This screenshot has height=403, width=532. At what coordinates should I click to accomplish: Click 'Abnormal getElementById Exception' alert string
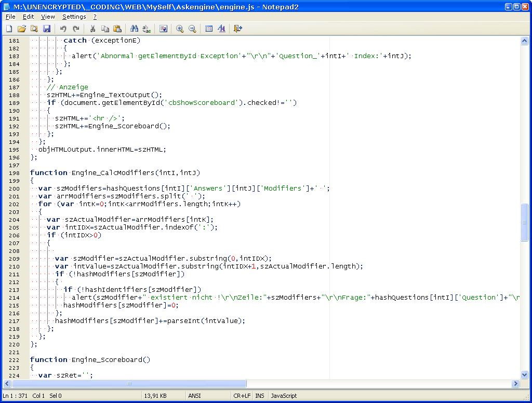(x=169, y=56)
